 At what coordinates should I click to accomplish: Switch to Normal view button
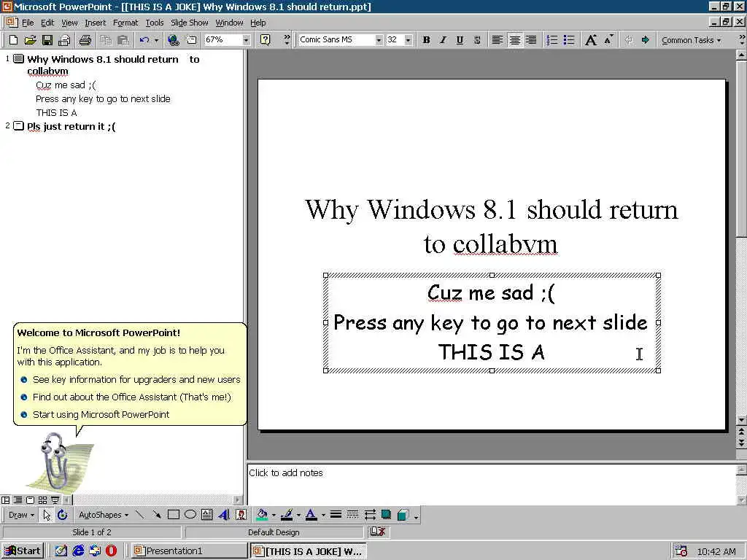tap(6, 500)
